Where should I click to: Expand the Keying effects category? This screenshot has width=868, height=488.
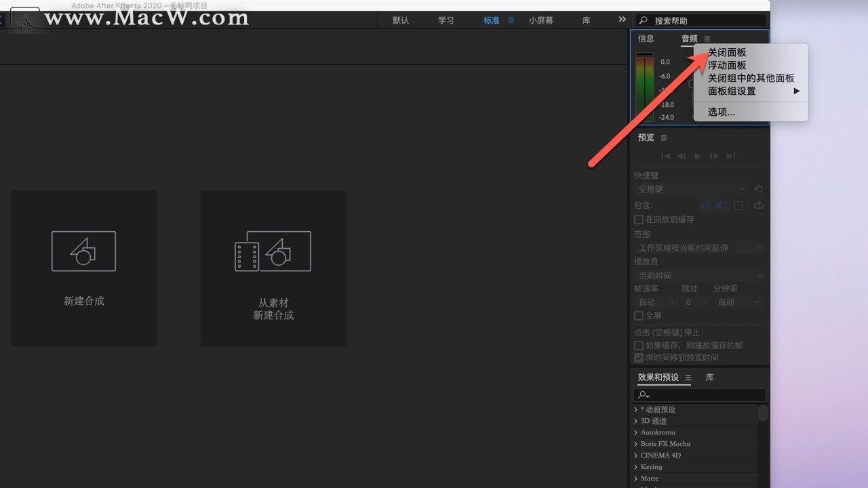pos(636,467)
